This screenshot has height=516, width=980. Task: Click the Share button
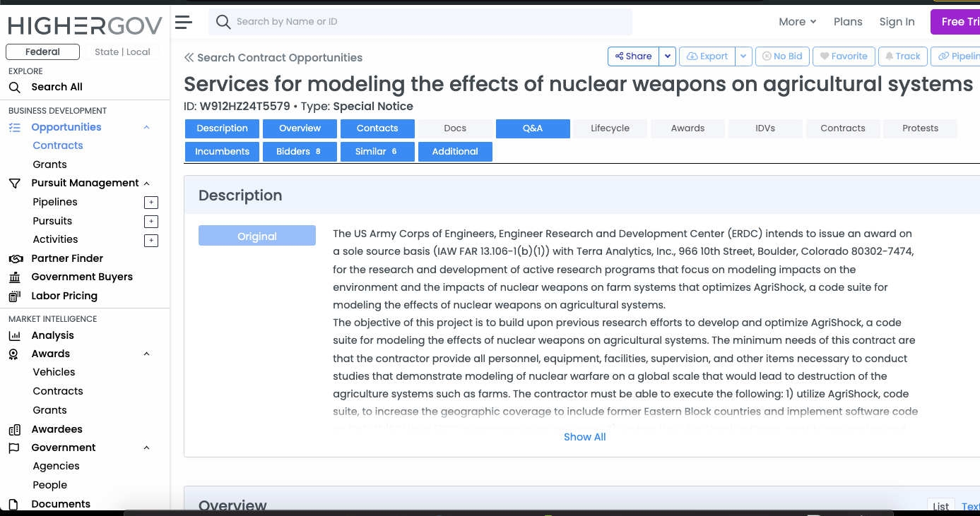[x=634, y=56]
